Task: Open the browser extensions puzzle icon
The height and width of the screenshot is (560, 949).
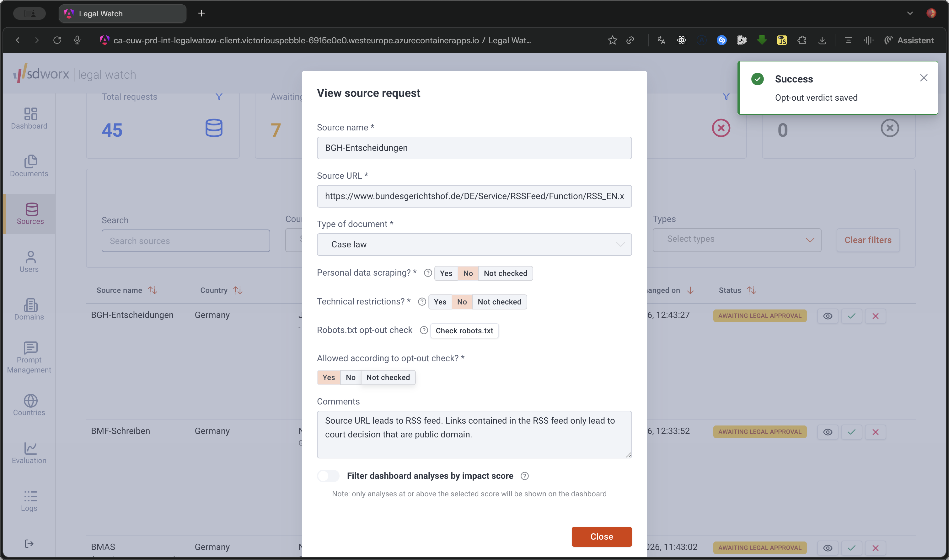Action: [x=802, y=40]
